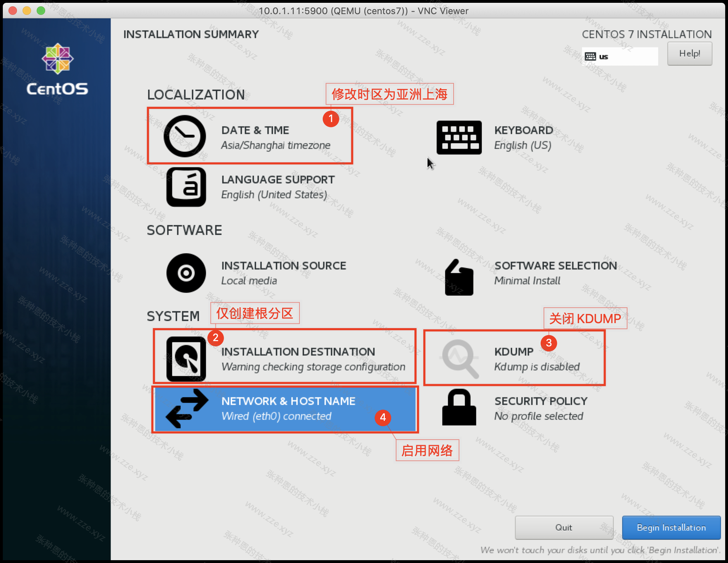Click the Keyboard layout icon
Screen dimensions: 728x563
tap(459, 138)
